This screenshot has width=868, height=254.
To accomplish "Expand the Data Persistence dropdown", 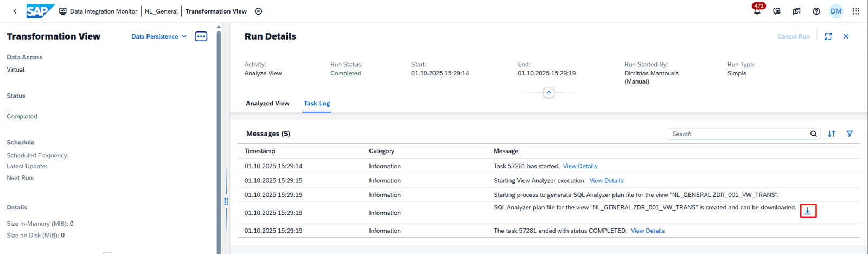I will click(x=159, y=36).
